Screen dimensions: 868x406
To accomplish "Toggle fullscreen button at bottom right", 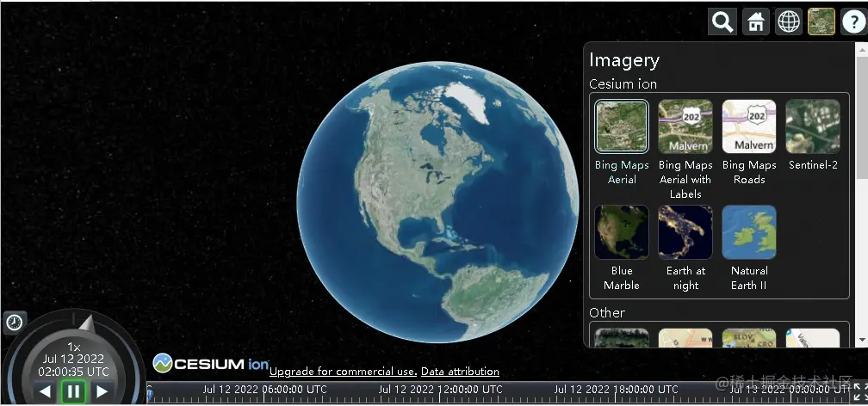I will 859,391.
